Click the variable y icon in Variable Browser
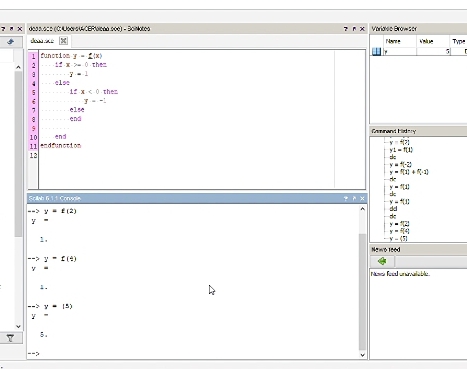This screenshot has width=467, height=369. pos(376,51)
